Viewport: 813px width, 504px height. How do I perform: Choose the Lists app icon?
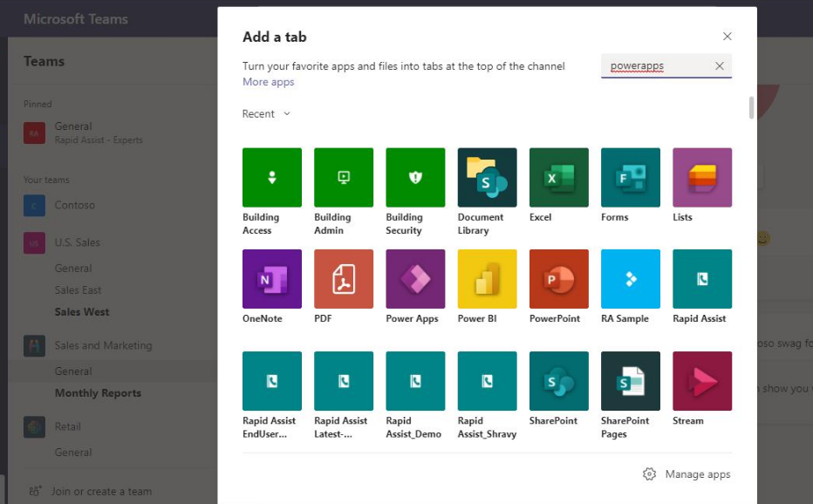702,177
